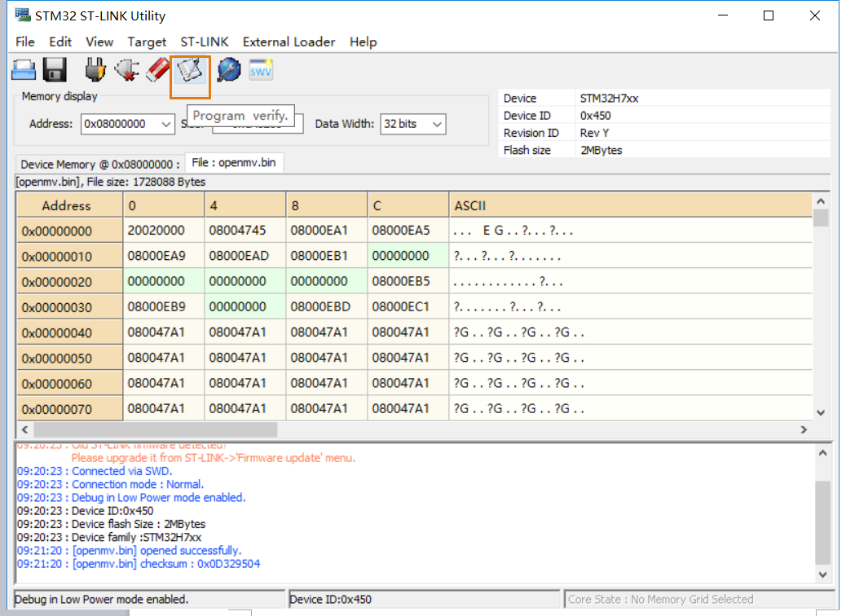Select the cell containing 08000EB5
846x616 pixels.
click(x=408, y=281)
